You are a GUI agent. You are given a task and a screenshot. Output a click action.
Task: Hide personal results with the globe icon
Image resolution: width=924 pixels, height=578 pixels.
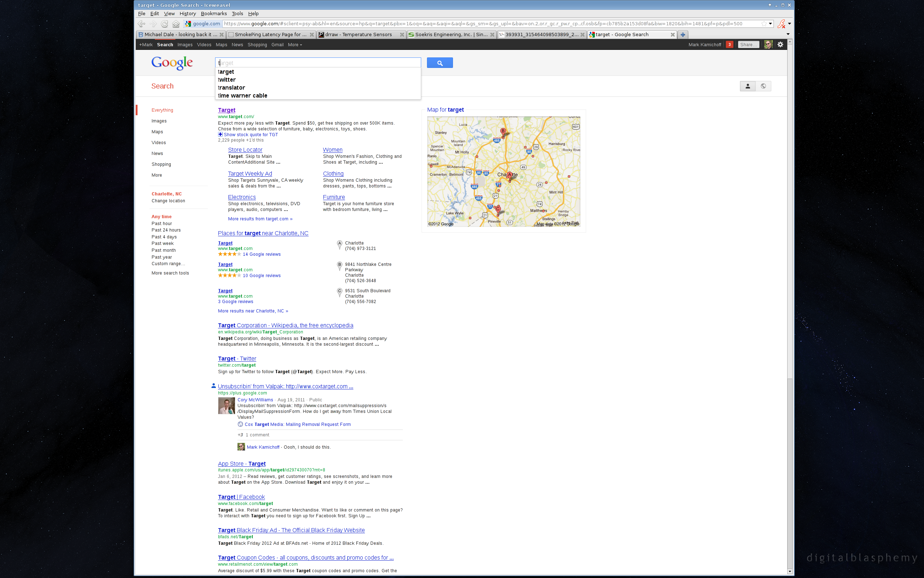coord(763,86)
